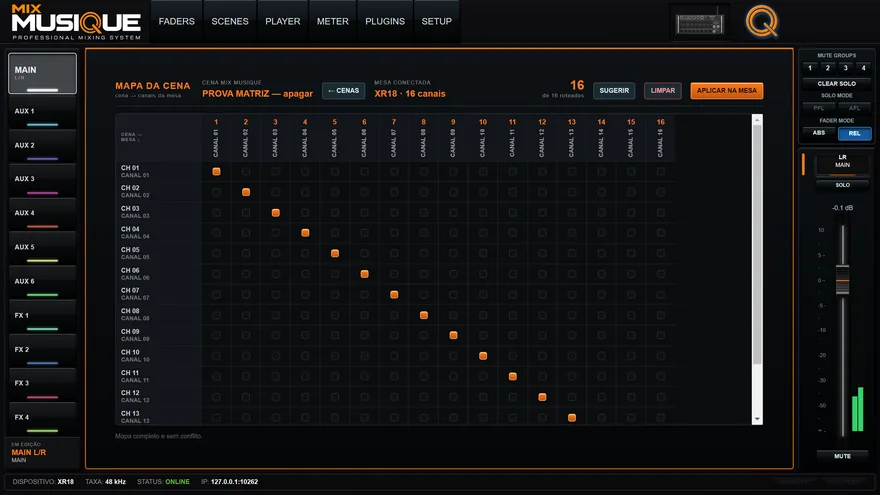Open the FADERS tab
The height and width of the screenshot is (495, 880).
177,21
